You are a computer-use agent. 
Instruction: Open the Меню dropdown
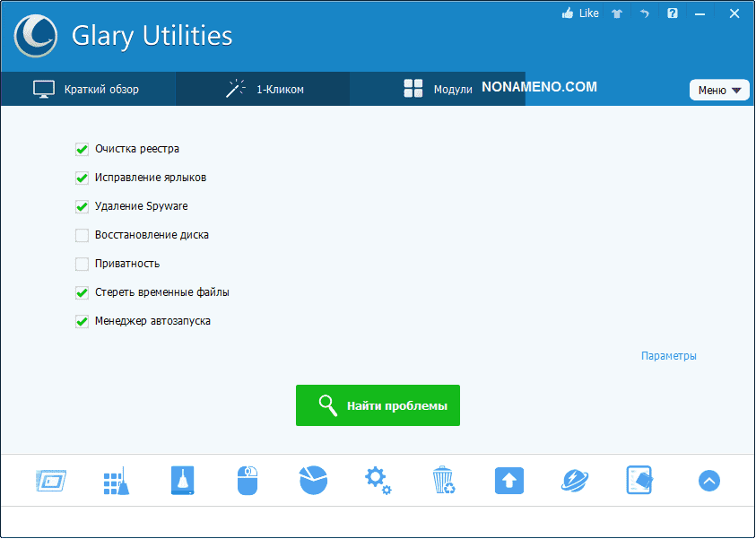719,90
